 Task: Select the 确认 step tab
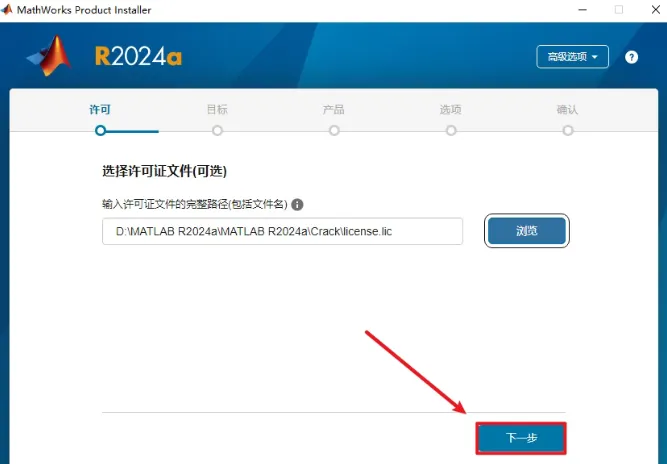tap(567, 110)
